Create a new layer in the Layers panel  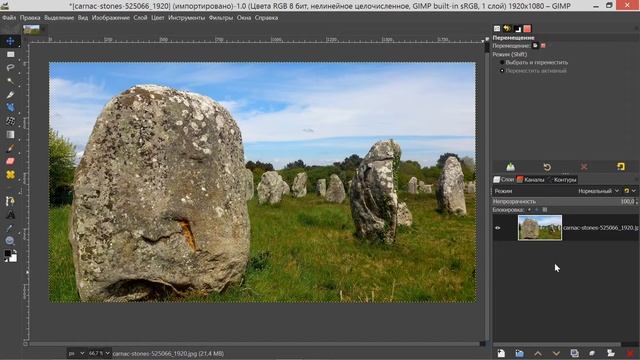[x=501, y=353]
